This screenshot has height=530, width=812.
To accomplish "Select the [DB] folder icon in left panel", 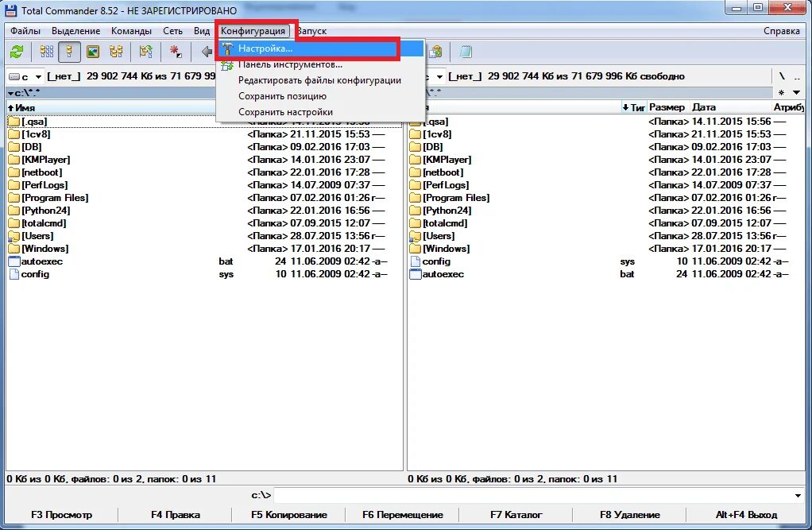I will click(x=14, y=147).
